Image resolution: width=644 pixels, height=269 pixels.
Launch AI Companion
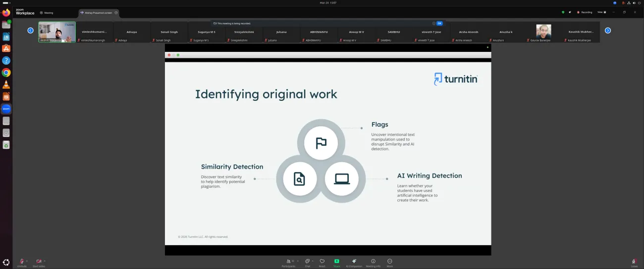[x=354, y=262]
